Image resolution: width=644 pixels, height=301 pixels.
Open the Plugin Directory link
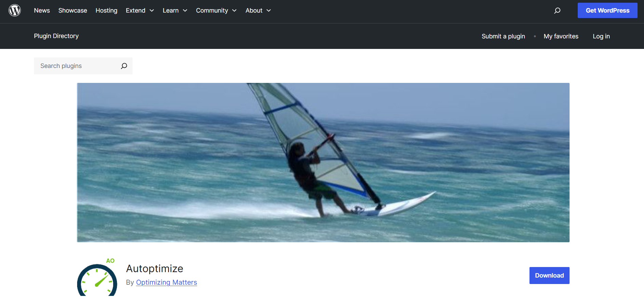(56, 36)
